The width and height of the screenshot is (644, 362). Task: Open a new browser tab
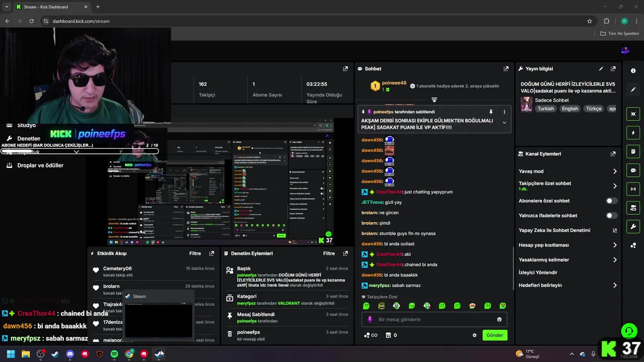[98, 7]
